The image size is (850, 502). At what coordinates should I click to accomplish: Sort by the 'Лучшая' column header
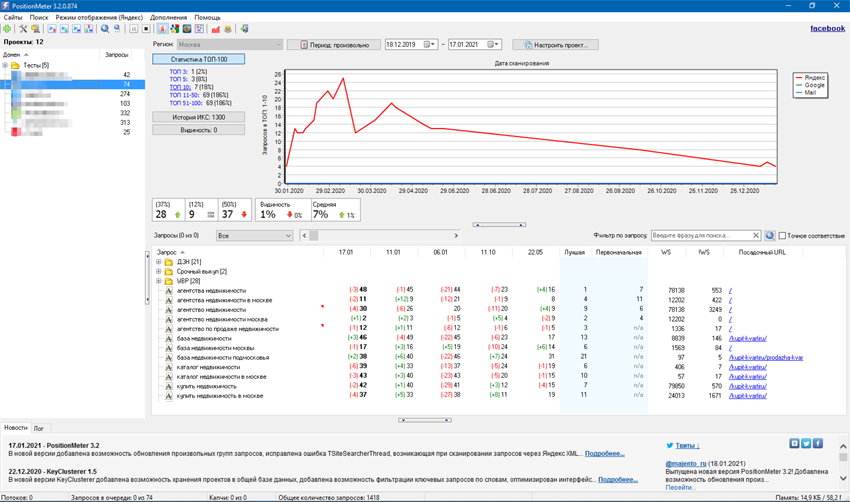[575, 252]
